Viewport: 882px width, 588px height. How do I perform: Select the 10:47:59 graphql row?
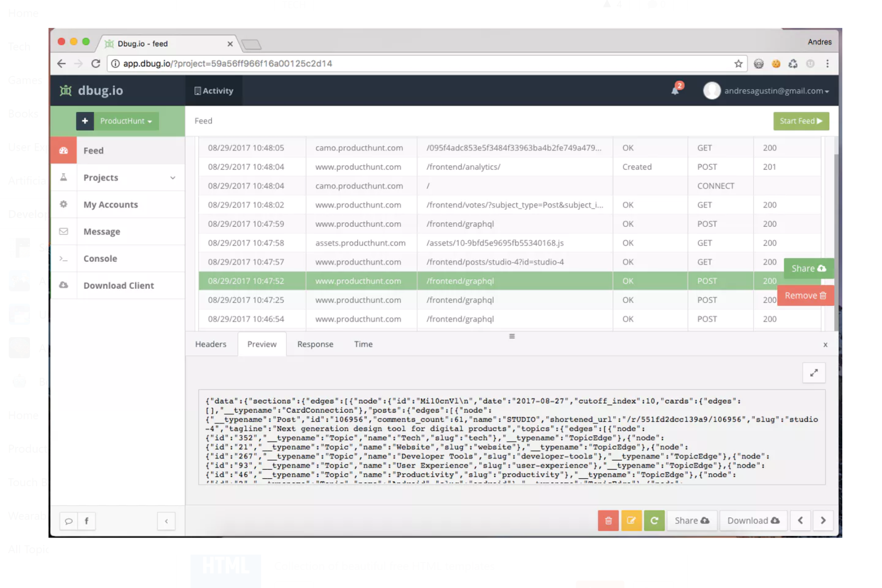(510, 224)
